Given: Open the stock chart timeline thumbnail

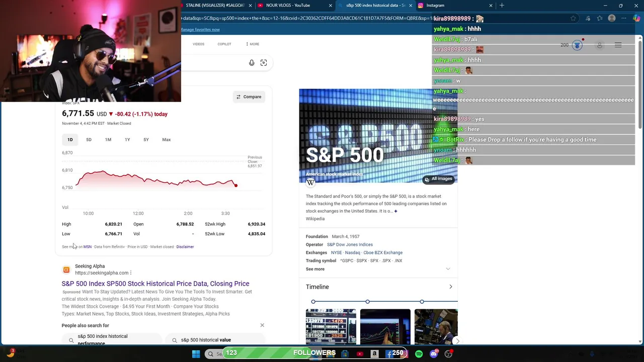Looking at the screenshot, I should coord(385,327).
